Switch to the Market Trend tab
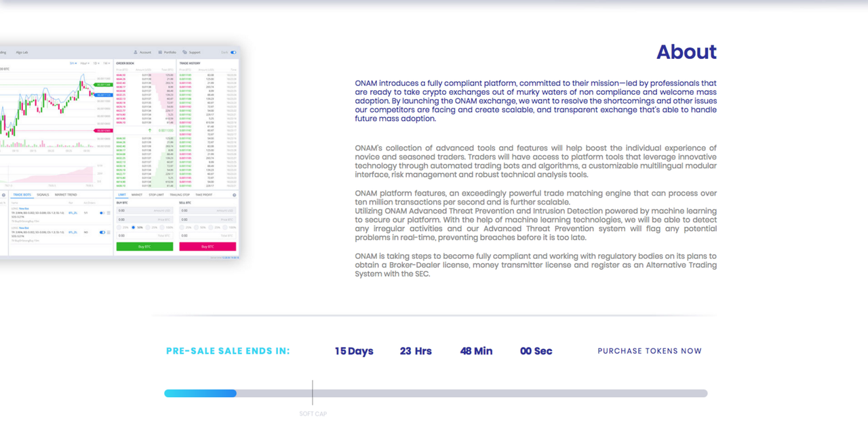This screenshot has height=435, width=868. 66,194
